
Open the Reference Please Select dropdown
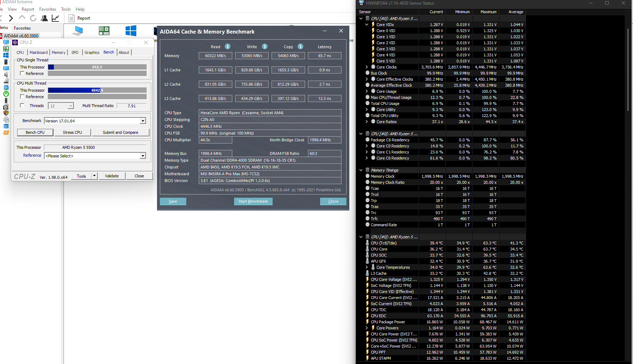[x=143, y=156]
